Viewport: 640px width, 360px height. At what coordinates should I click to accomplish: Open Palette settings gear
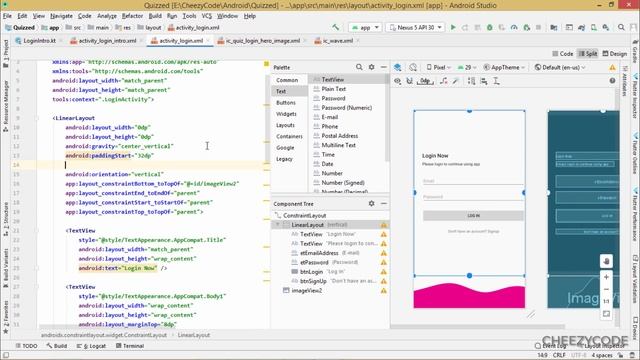(x=371, y=67)
